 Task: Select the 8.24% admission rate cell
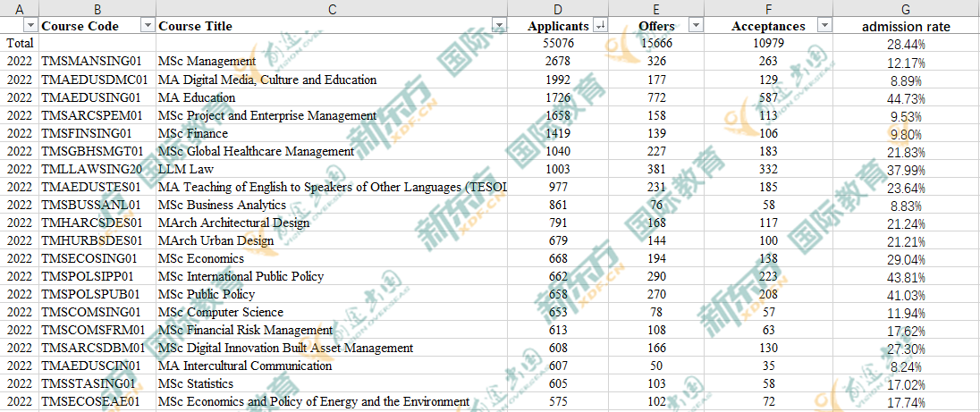[907, 366]
